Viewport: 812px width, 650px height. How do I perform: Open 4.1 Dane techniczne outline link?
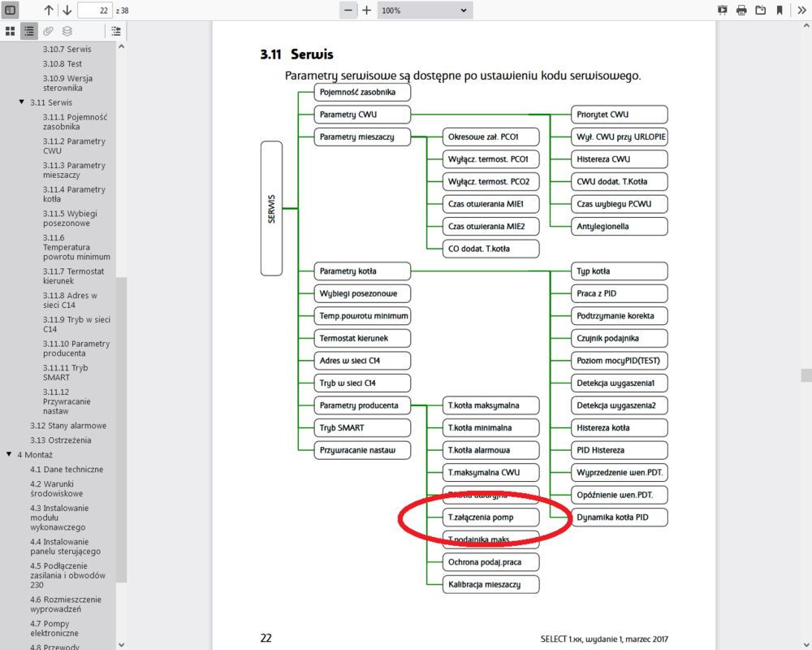(x=67, y=470)
